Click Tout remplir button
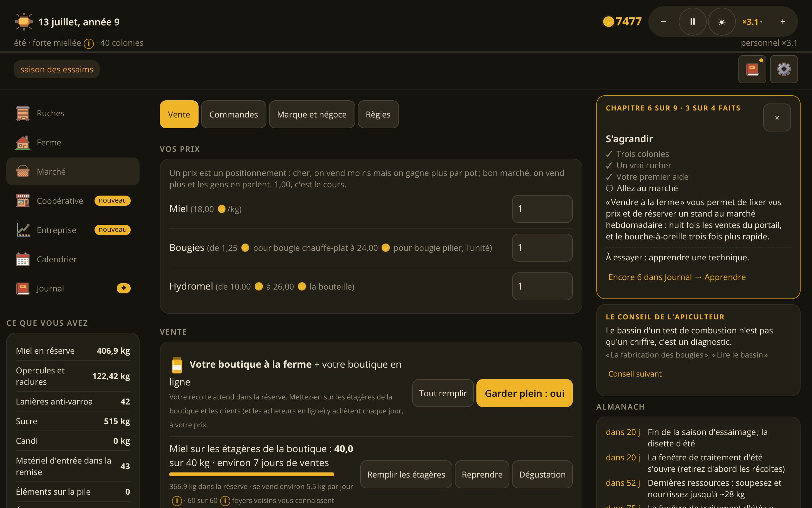This screenshot has height=508, width=812. (x=442, y=393)
